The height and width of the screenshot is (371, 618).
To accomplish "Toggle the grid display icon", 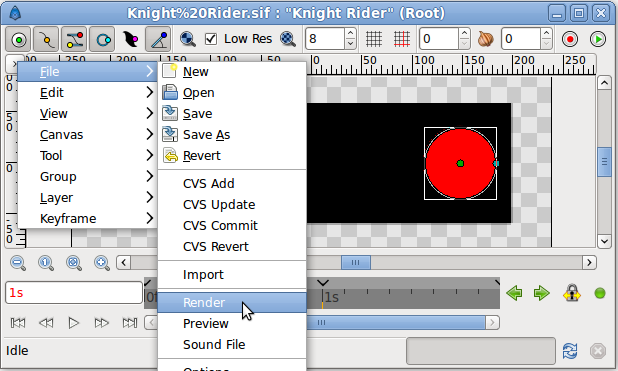I will 373,39.
